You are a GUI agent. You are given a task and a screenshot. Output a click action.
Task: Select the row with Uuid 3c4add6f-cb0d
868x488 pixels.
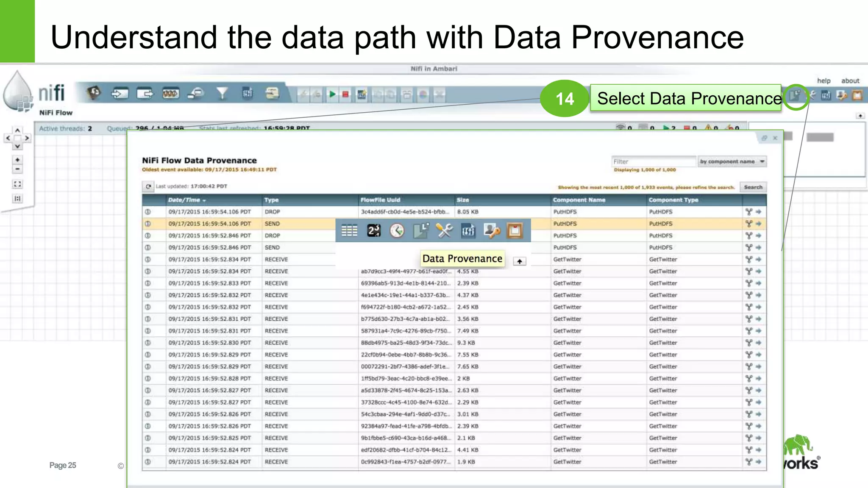[454, 212]
